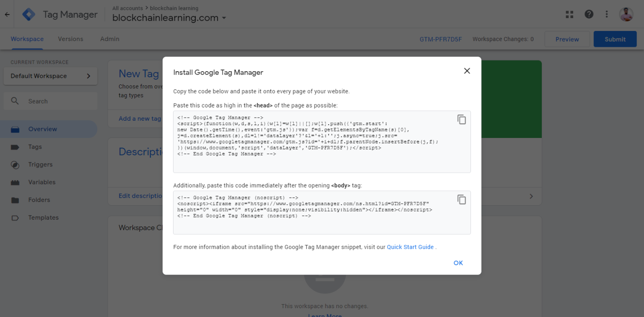Click the OK button in dialog
Viewport: 644px width, 317px height.
click(x=458, y=263)
